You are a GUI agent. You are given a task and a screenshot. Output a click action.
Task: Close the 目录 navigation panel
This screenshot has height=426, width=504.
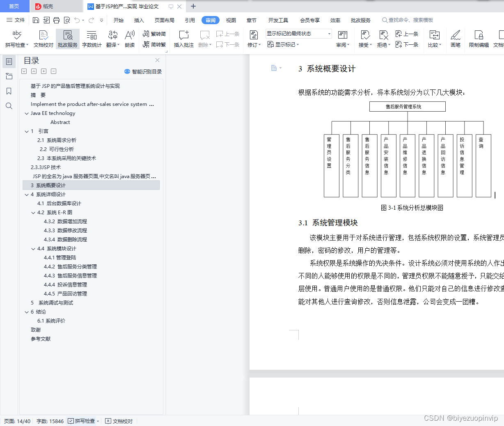[x=157, y=60]
